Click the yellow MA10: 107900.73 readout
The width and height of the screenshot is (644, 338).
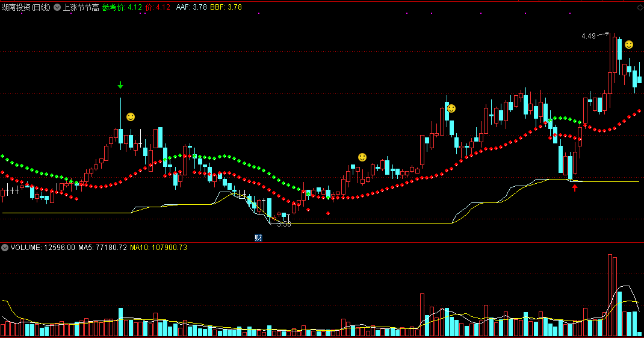tap(158, 248)
